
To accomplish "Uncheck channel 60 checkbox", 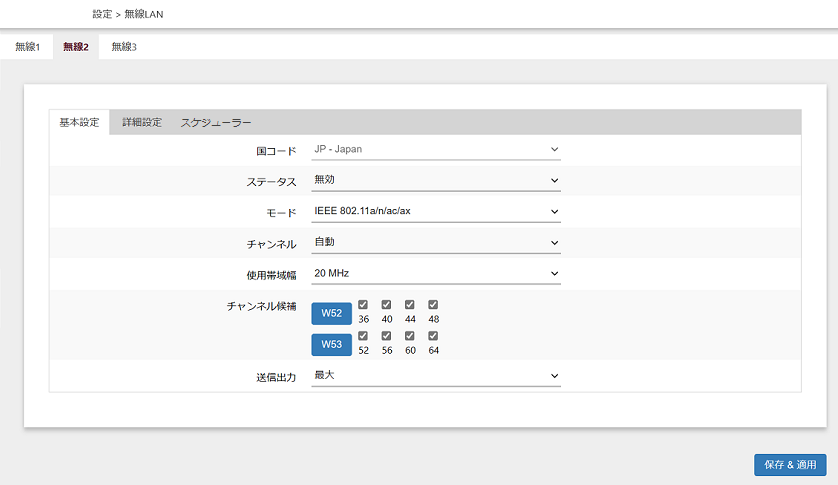I will click(409, 336).
